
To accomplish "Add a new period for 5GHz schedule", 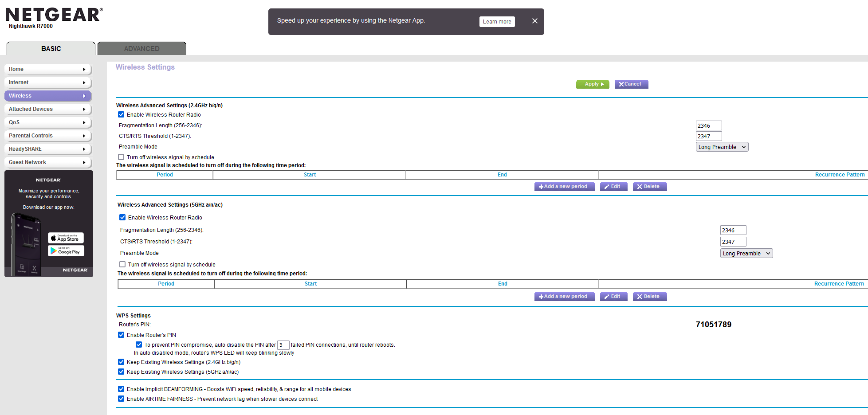I will [564, 297].
